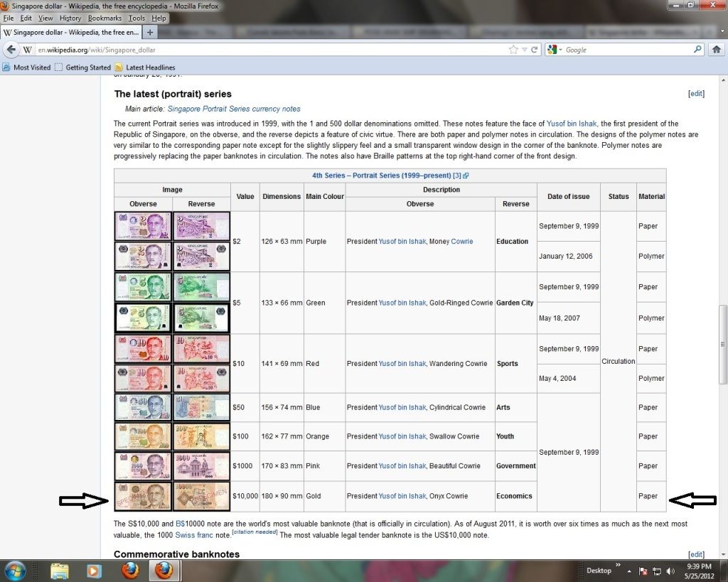Open $10 paper note obverse image
The width and height of the screenshot is (728, 582).
(x=143, y=348)
